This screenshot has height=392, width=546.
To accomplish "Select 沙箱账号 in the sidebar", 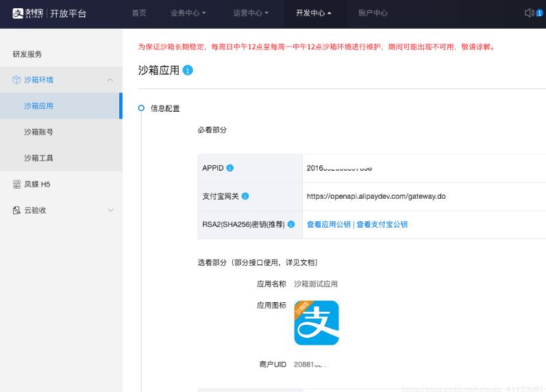I will tap(61, 132).
